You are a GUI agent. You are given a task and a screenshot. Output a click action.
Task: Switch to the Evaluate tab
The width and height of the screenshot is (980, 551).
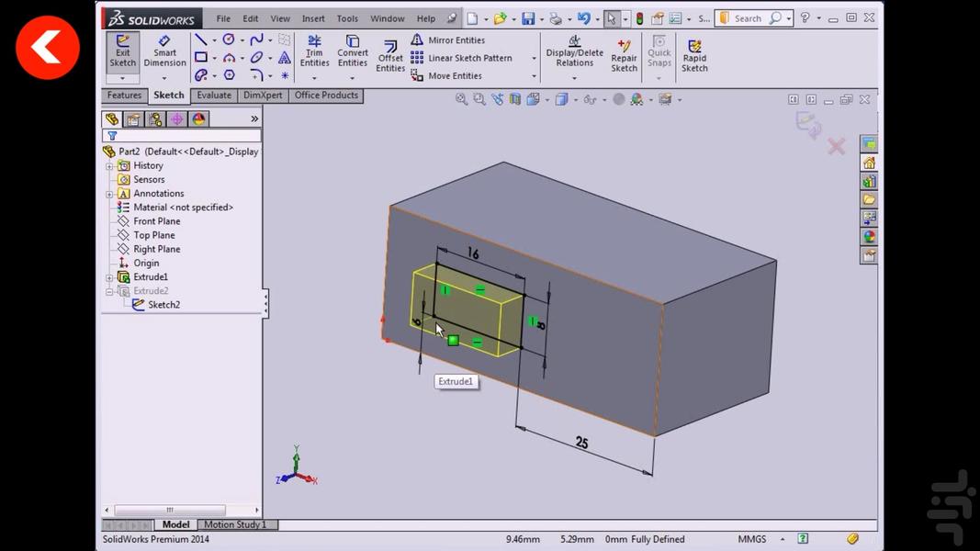point(213,95)
